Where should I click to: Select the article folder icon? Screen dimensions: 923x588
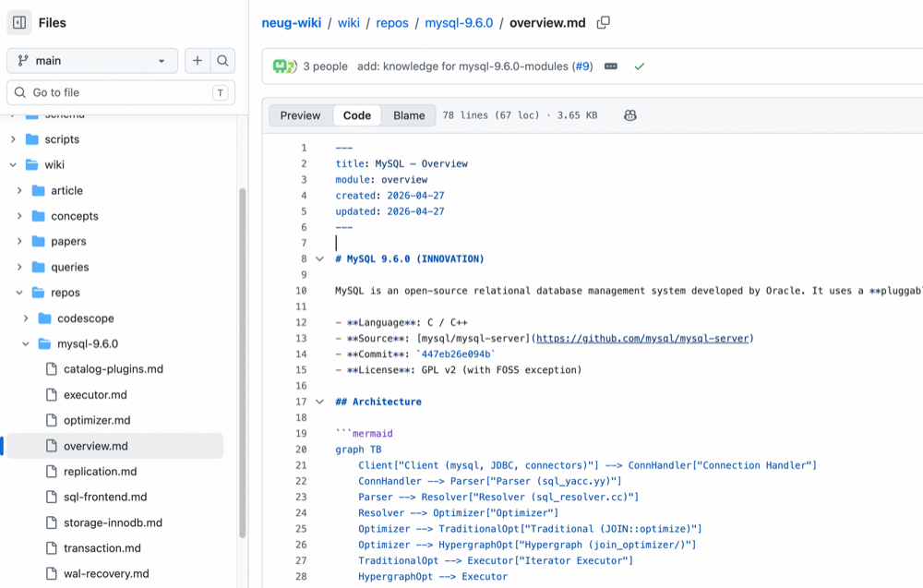click(38, 191)
